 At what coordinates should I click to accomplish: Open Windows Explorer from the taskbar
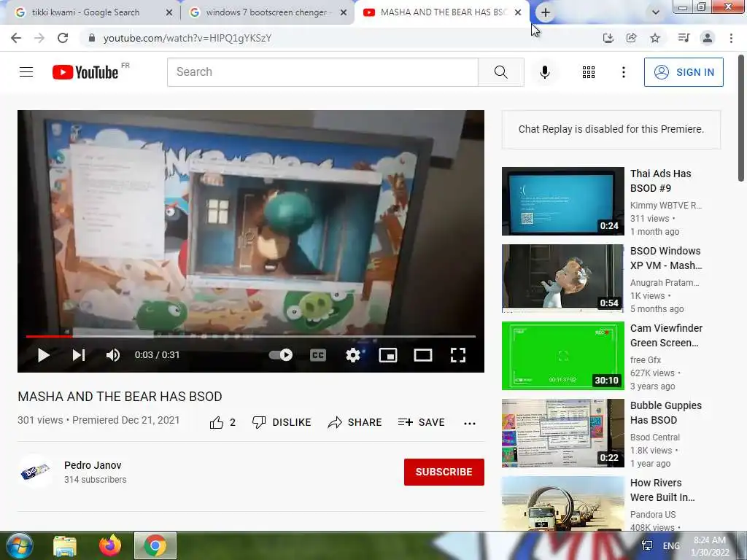[65, 545]
